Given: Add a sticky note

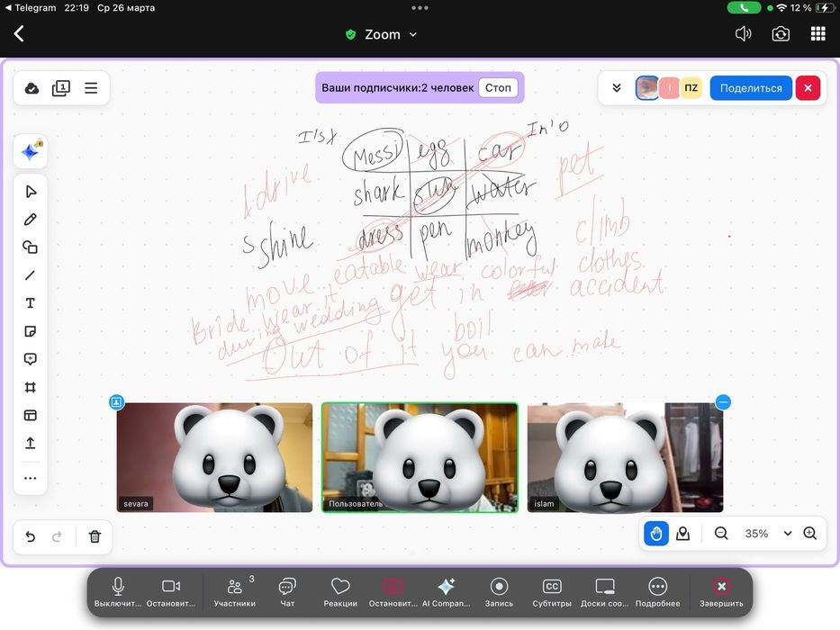Looking at the screenshot, I should click(31, 331).
